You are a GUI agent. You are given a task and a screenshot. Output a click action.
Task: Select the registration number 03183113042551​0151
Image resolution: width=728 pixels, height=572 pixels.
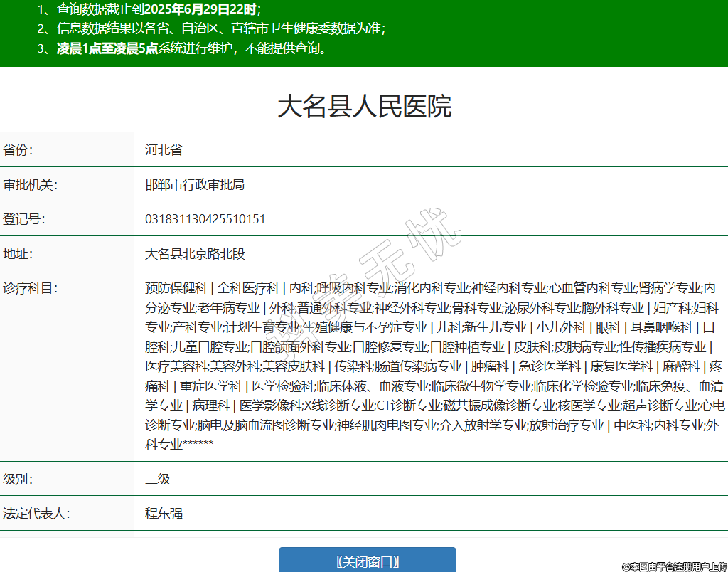pos(205,218)
